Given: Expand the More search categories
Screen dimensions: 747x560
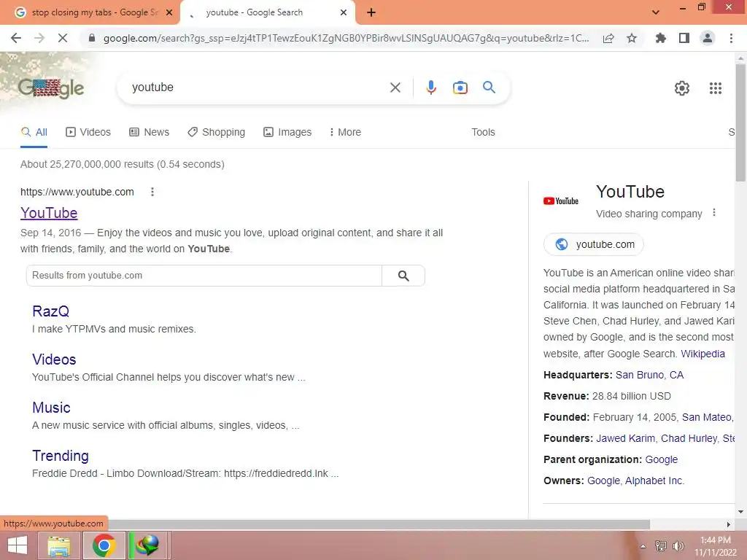Looking at the screenshot, I should tap(345, 133).
